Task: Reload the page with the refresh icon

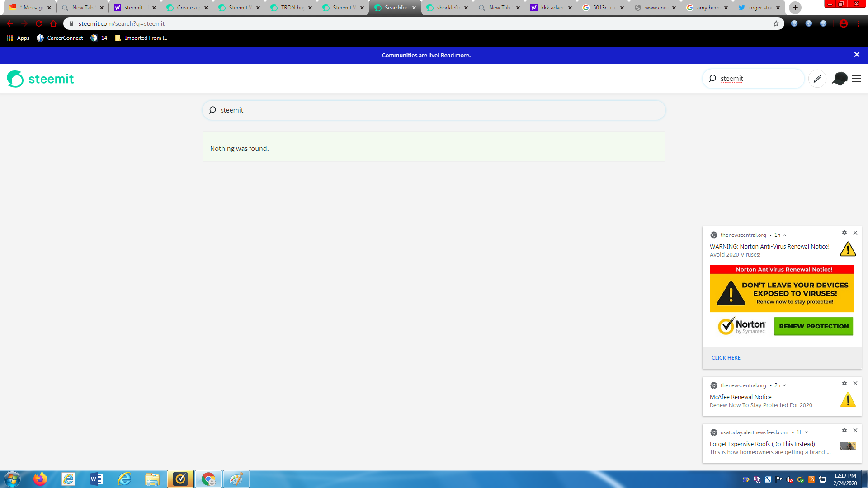Action: (39, 23)
